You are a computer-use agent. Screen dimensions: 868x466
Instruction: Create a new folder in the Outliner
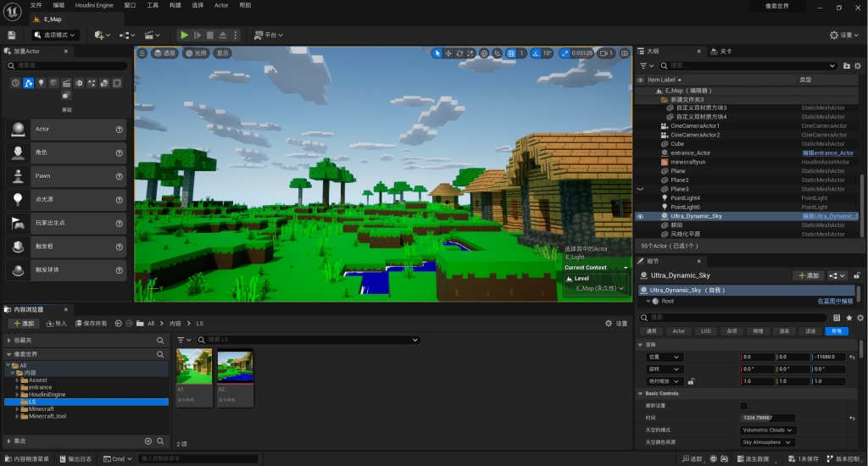[847, 65]
